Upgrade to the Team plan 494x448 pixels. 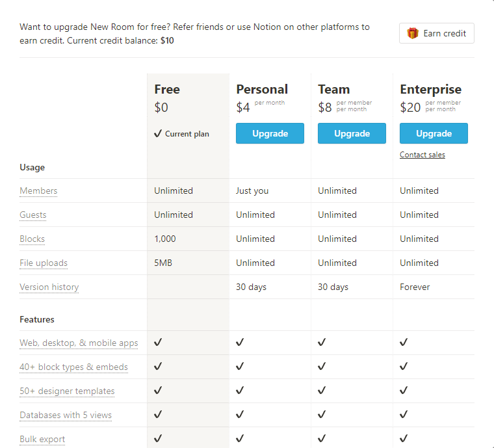point(352,133)
